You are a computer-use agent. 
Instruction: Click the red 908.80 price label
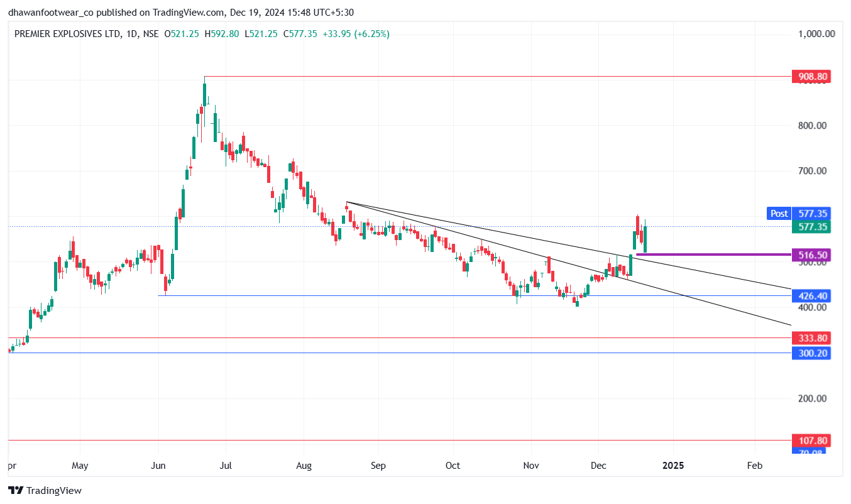[811, 77]
